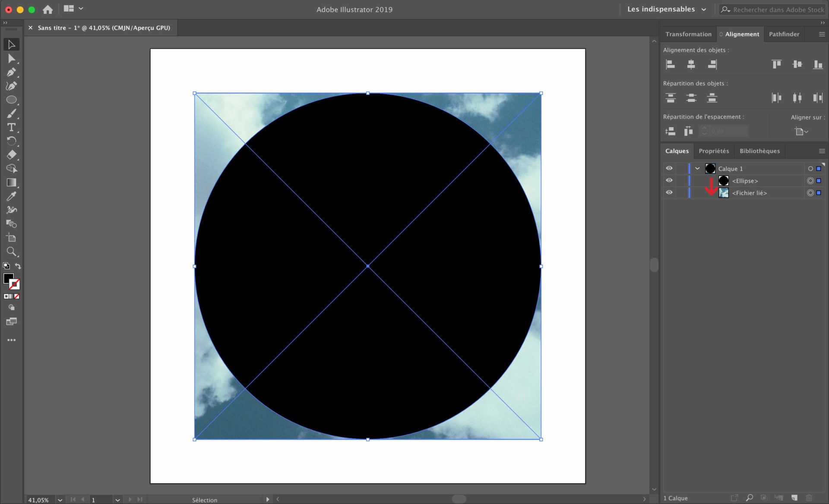829x504 pixels.
Task: Hide the Fichier lié layer item
Action: (x=669, y=192)
